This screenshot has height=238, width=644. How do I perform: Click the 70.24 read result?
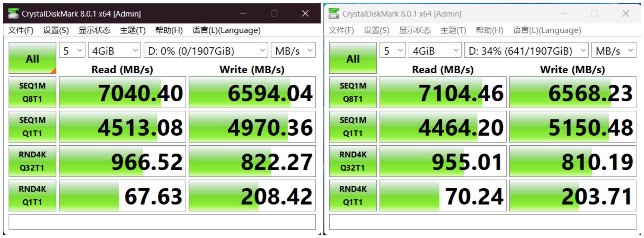click(x=443, y=195)
